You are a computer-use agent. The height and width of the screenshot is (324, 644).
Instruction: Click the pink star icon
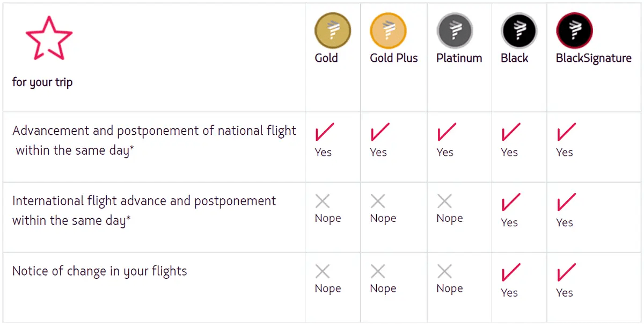(x=49, y=38)
